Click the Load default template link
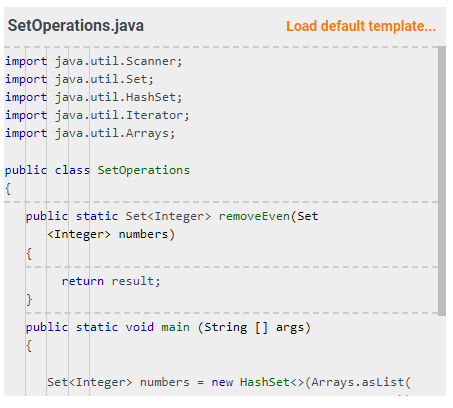 click(361, 26)
